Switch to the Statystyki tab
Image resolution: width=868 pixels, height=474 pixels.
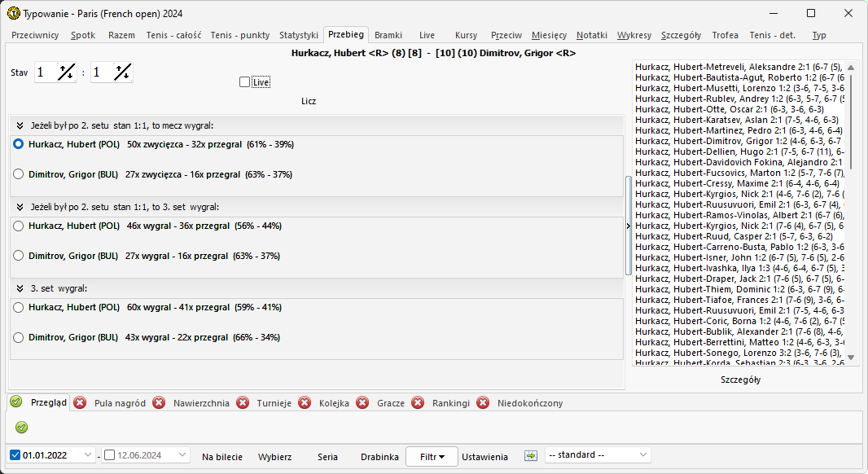click(298, 35)
